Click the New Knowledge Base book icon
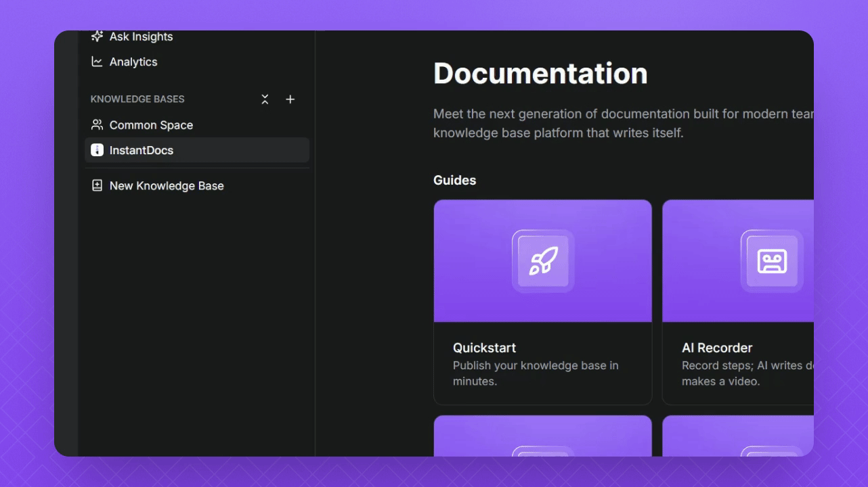Screen dimensions: 868x487 (97, 186)
